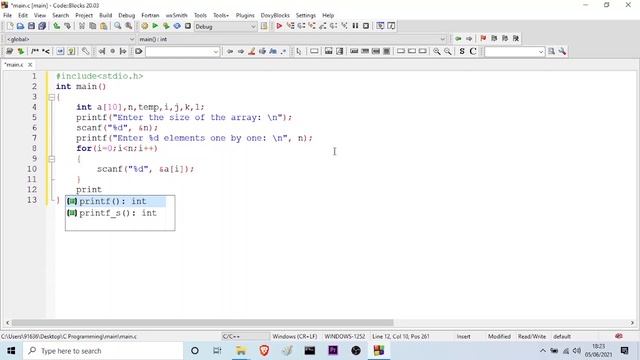The height and width of the screenshot is (360, 640).
Task: Click Windows (CR+LF) in the status bar
Action: point(295,336)
